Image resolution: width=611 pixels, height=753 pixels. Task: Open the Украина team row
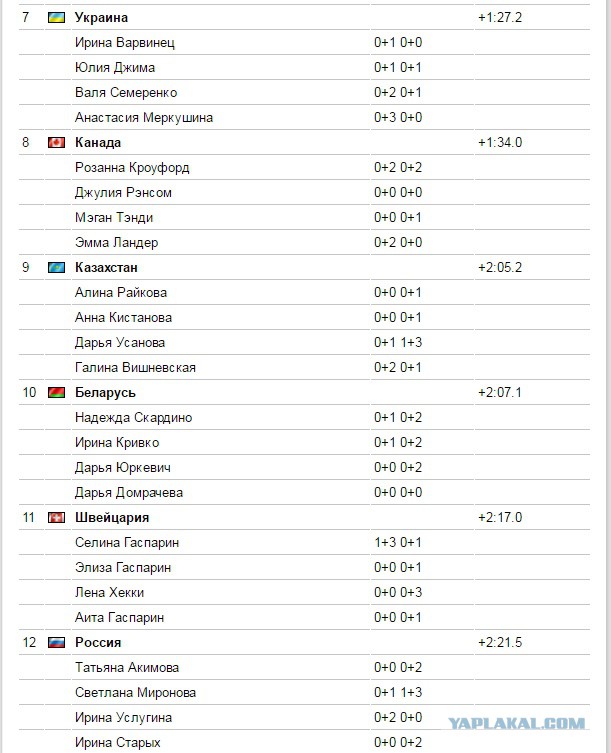(x=304, y=18)
